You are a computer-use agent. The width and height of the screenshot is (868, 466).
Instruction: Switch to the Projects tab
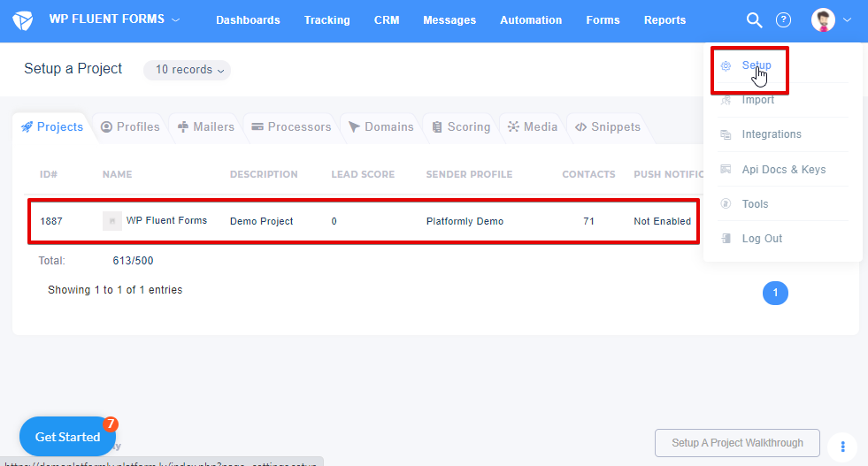[52, 126]
